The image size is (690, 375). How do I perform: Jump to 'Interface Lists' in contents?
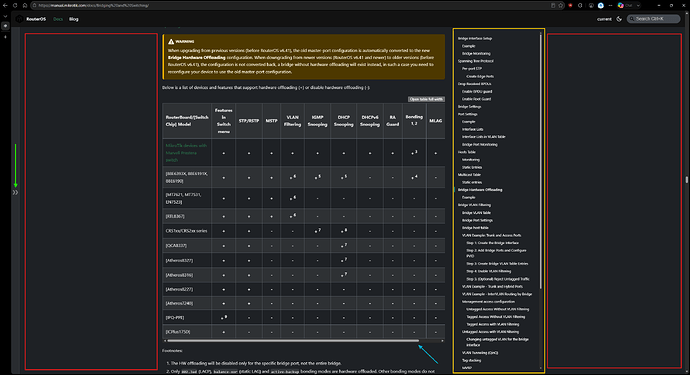(x=473, y=129)
